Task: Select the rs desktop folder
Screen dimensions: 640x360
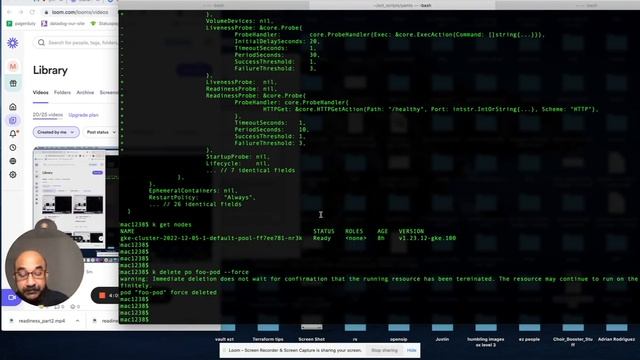Action: (355, 333)
